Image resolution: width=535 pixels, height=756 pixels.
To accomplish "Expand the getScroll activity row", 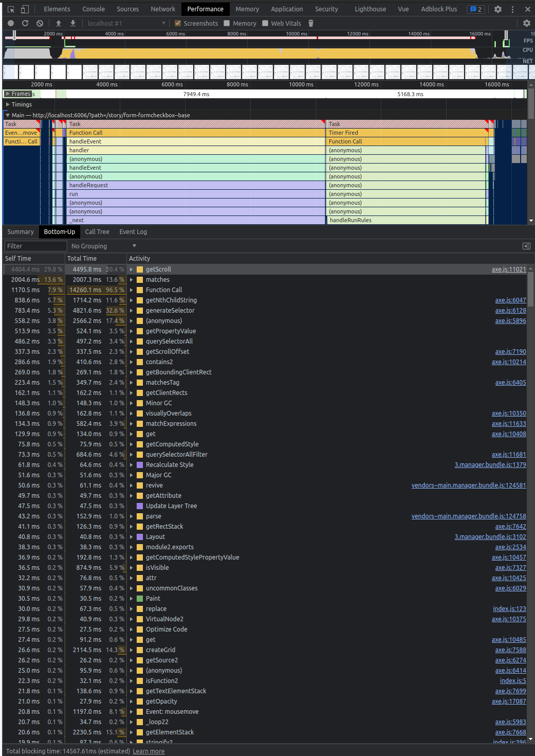I will pos(132,269).
